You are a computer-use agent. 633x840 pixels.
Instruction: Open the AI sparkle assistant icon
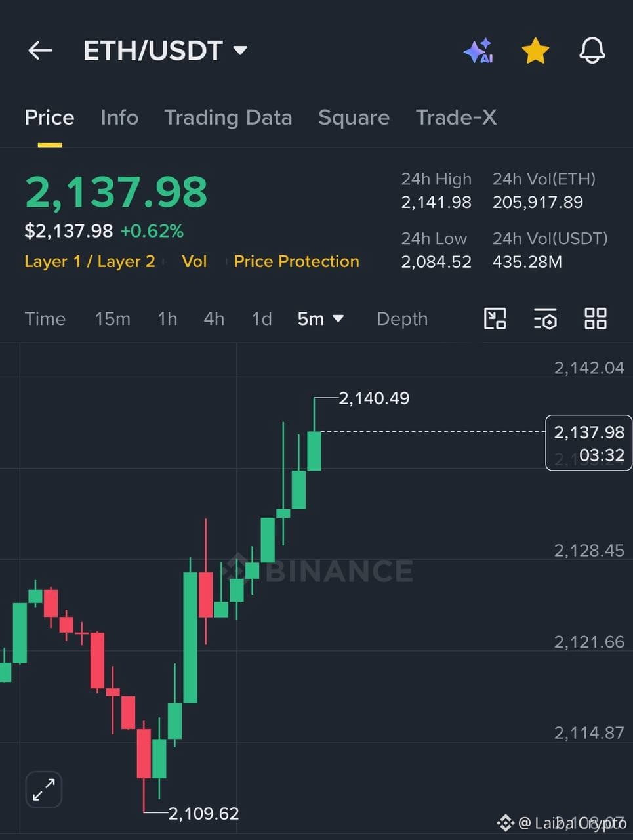(478, 51)
